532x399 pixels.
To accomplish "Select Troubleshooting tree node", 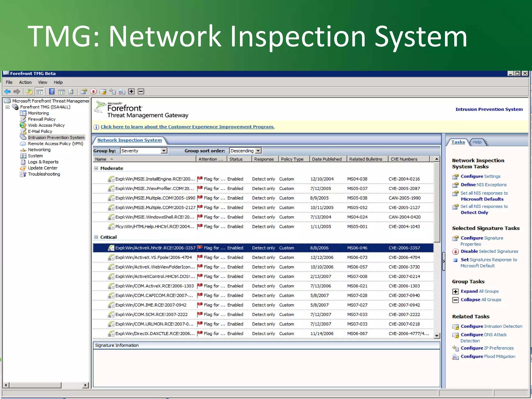I will [44, 174].
